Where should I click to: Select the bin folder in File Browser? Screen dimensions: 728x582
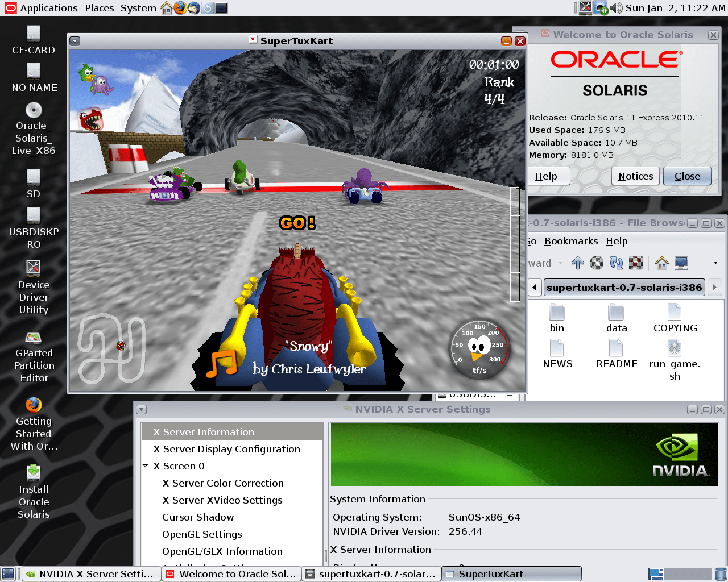[x=557, y=318]
